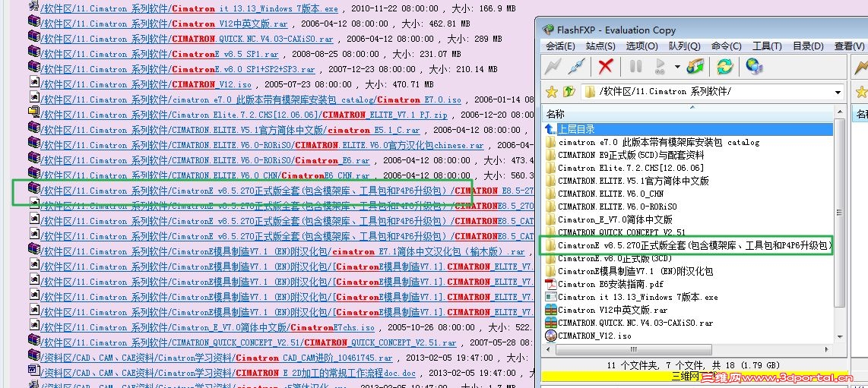Image resolution: width=868 pixels, height=388 pixels.
Task: Click the Connect lightning icon in FlashFXP toolbar
Action: point(553,67)
